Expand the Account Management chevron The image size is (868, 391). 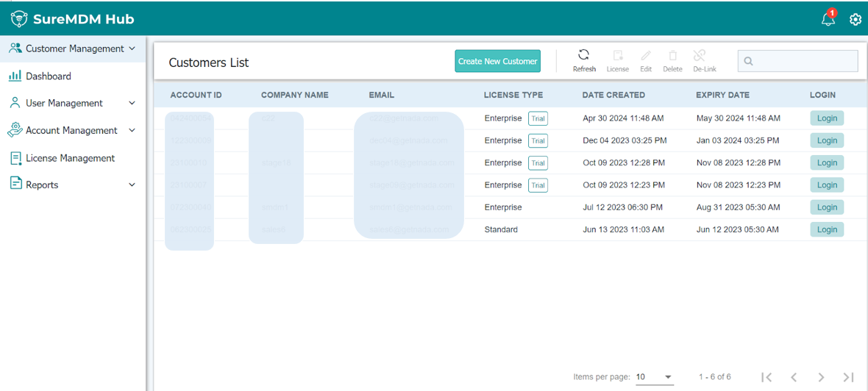point(132,131)
